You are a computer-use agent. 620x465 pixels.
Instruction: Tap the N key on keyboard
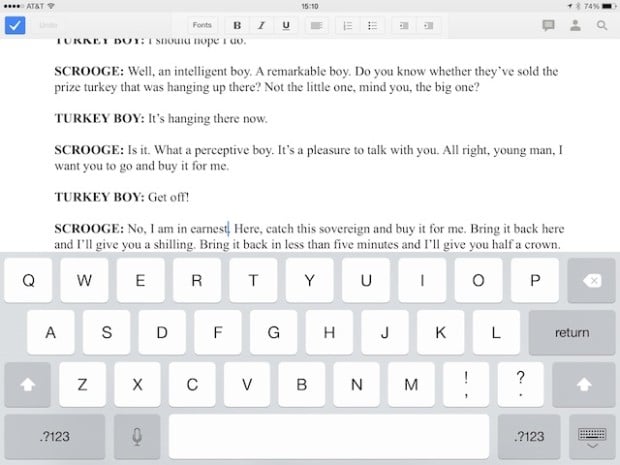[x=357, y=384]
